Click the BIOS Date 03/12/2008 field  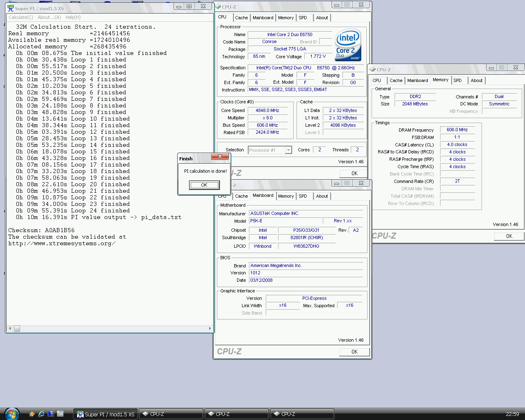coord(306,280)
